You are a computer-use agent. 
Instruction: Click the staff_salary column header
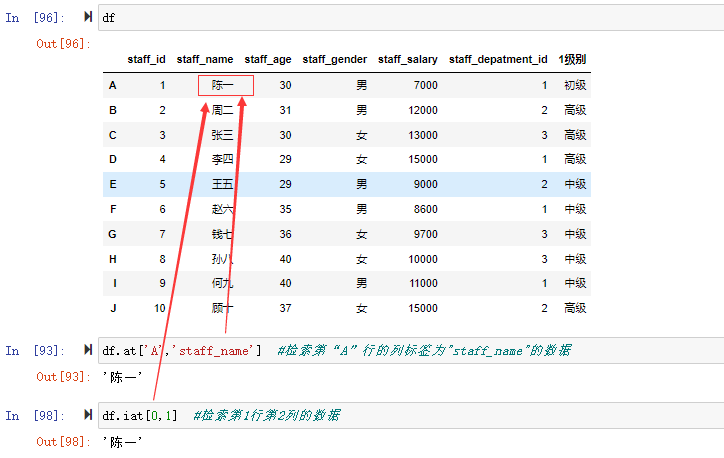pos(407,60)
